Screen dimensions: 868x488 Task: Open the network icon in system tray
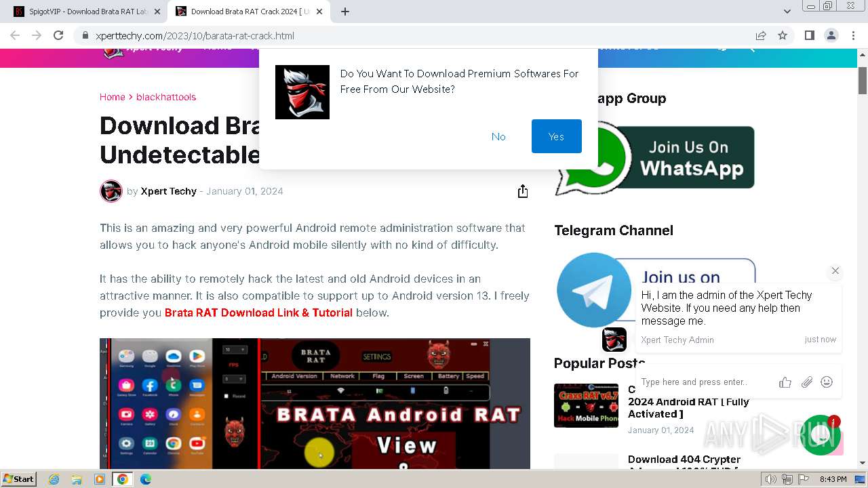[787, 479]
